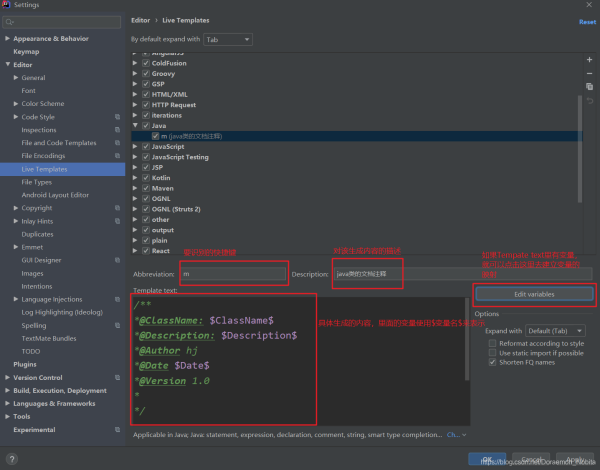The height and width of the screenshot is (470, 600).
Task: Click the Reset link
Action: pyautogui.click(x=587, y=21)
